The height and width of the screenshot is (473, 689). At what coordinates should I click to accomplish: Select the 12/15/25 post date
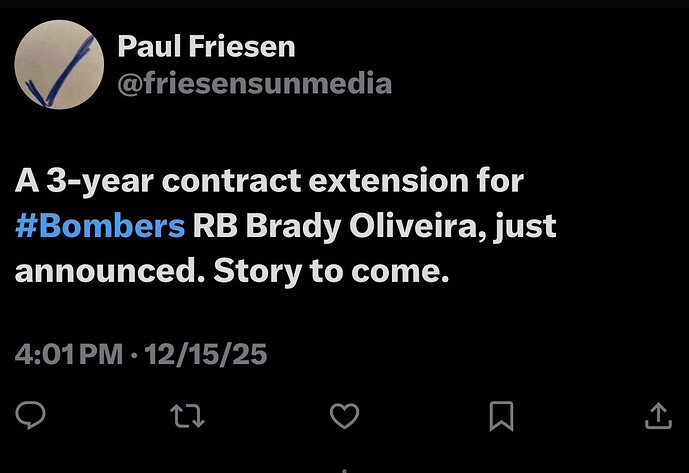click(208, 354)
